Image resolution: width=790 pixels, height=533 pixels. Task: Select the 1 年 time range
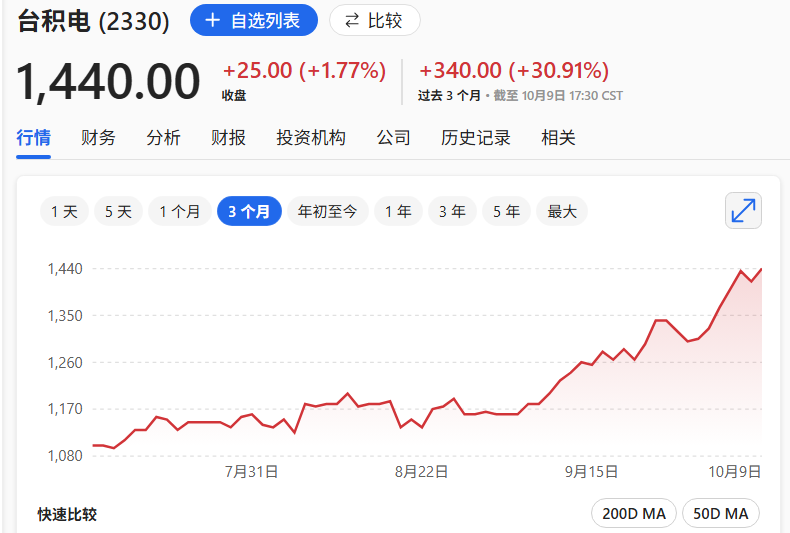click(398, 211)
